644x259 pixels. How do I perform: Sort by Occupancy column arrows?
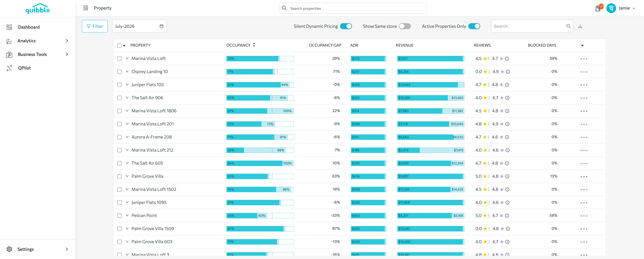[254, 45]
